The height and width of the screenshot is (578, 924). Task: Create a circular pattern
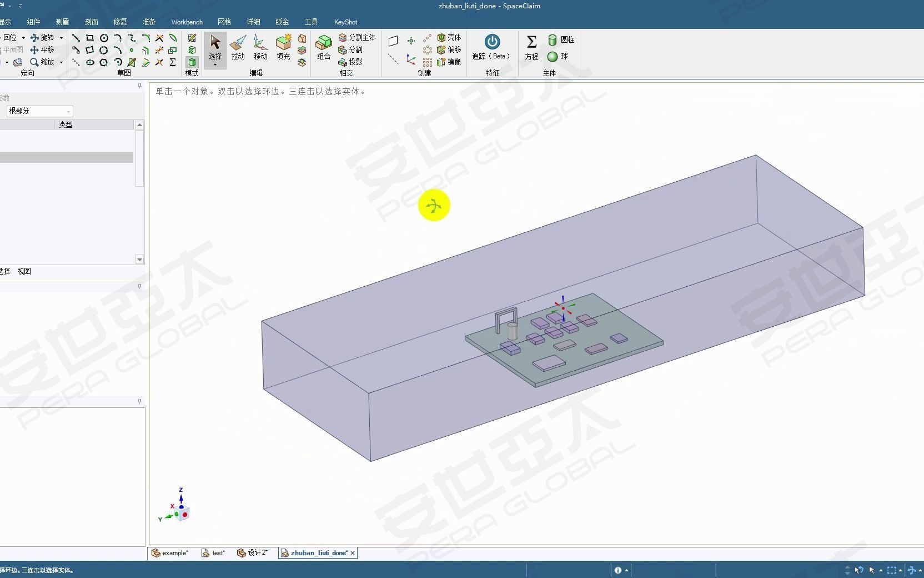427,50
